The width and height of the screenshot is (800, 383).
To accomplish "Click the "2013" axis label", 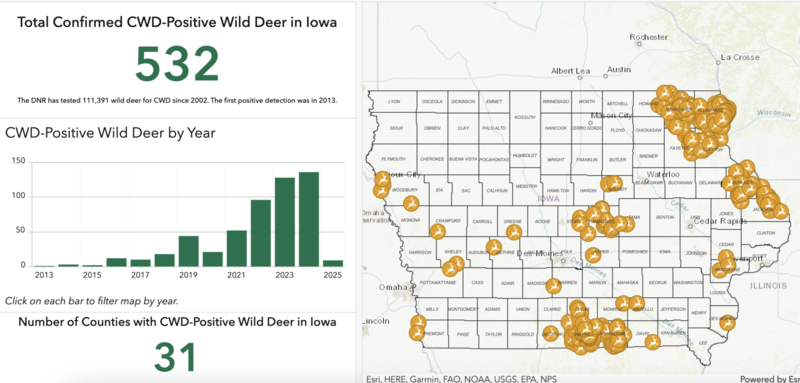I will (x=44, y=275).
